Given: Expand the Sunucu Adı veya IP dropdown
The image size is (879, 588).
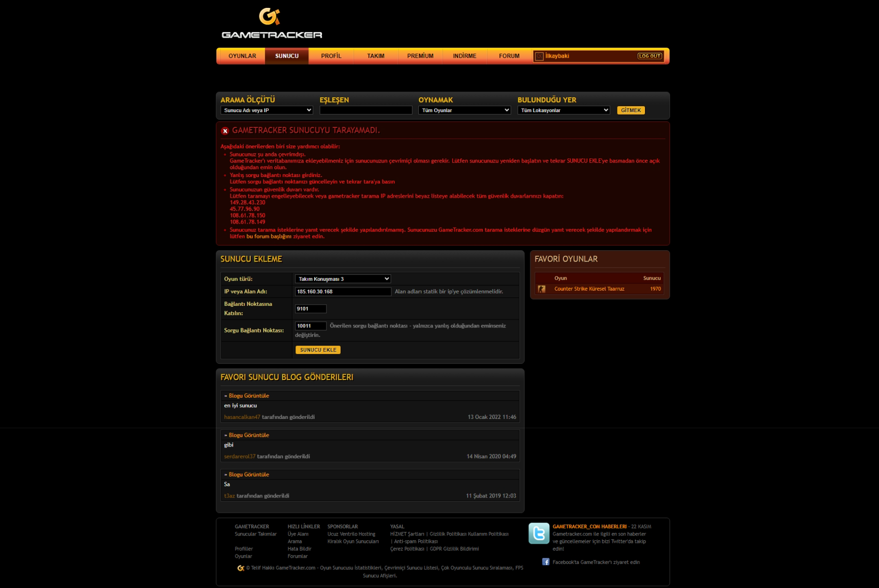Looking at the screenshot, I should coord(267,110).
